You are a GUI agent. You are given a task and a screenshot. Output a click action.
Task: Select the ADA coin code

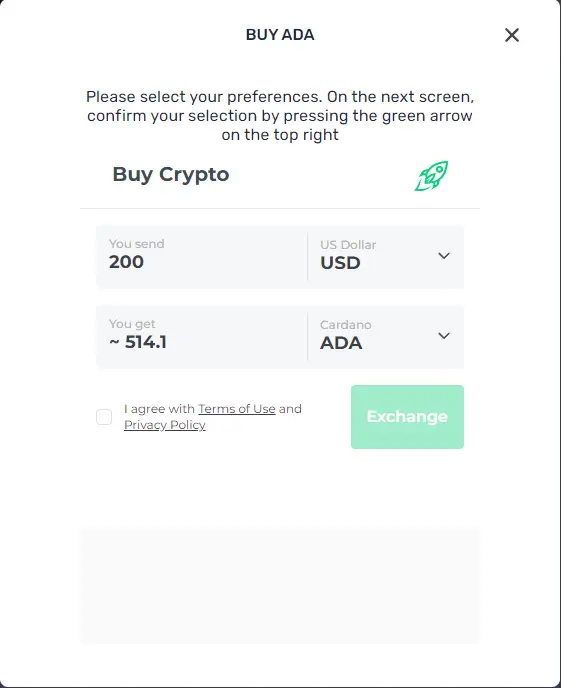(341, 343)
